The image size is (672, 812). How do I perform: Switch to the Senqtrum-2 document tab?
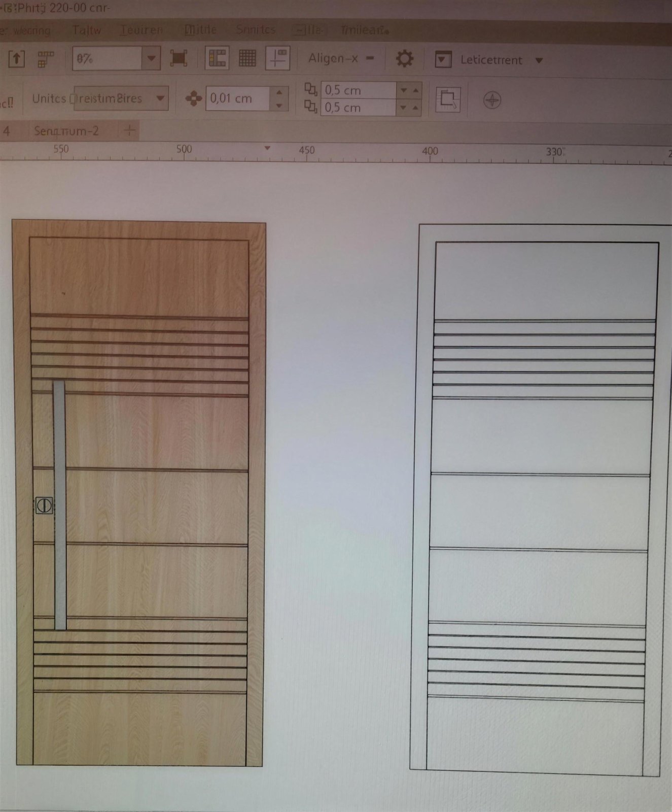(66, 131)
